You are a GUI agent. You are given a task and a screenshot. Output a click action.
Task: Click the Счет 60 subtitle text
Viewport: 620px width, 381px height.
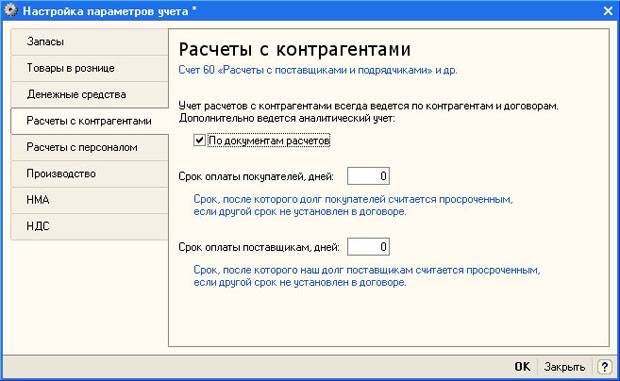318,70
